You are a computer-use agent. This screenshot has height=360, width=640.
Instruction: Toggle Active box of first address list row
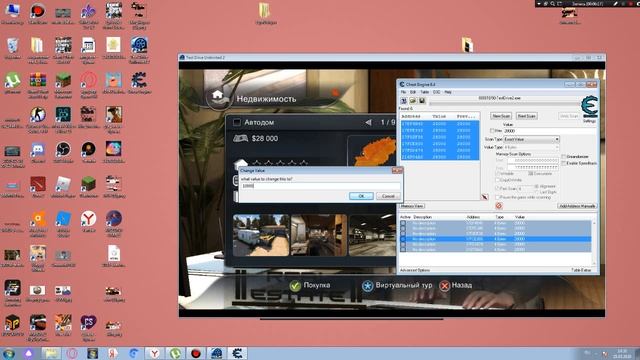[x=403, y=223]
